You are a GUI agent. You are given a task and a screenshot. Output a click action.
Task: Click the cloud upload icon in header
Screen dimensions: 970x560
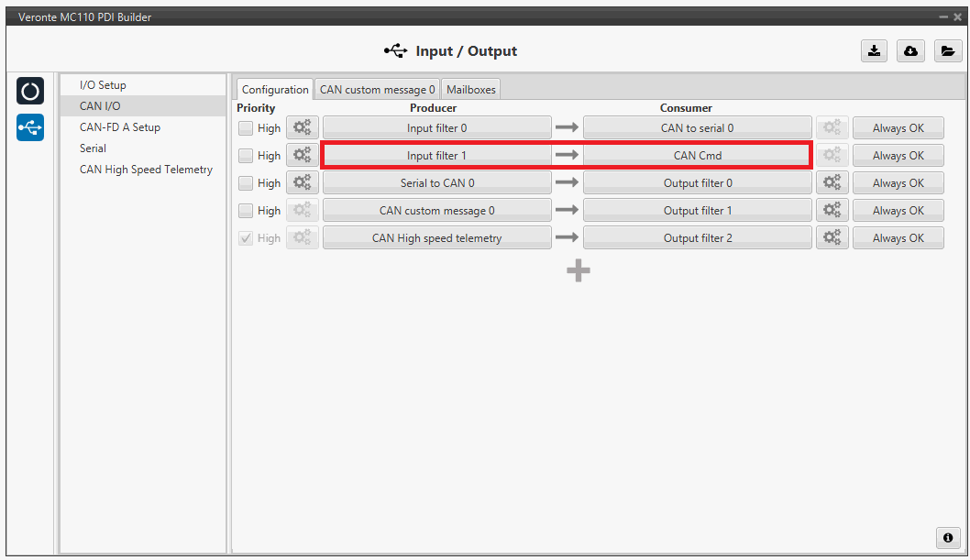[x=910, y=51]
